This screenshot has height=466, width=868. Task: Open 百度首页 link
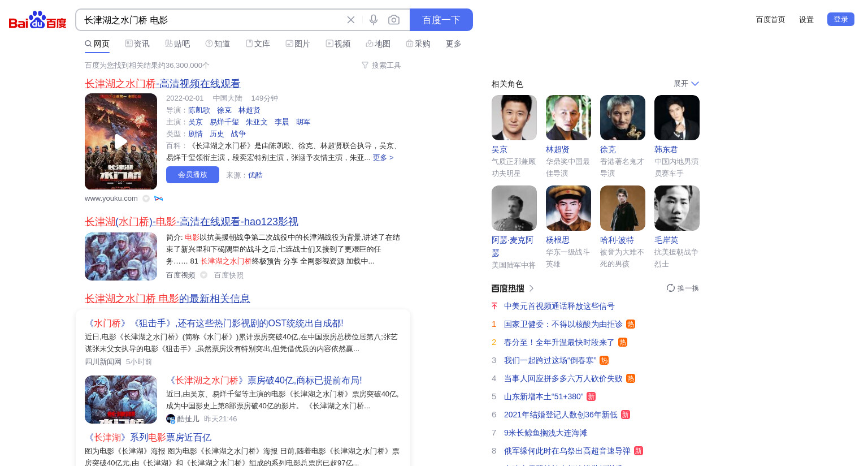[771, 19]
